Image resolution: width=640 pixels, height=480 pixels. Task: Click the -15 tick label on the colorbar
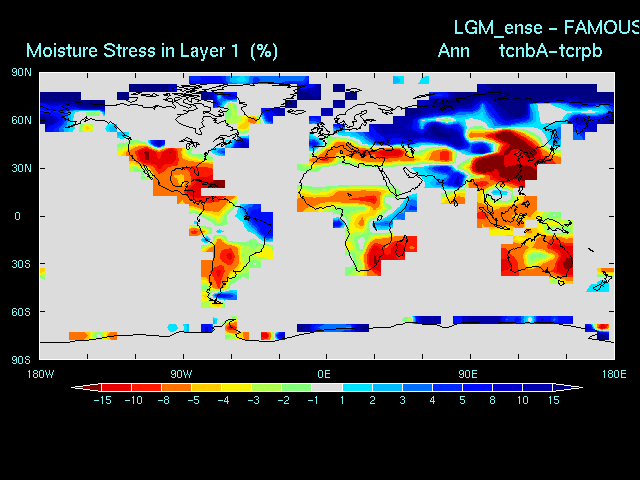[101, 401]
